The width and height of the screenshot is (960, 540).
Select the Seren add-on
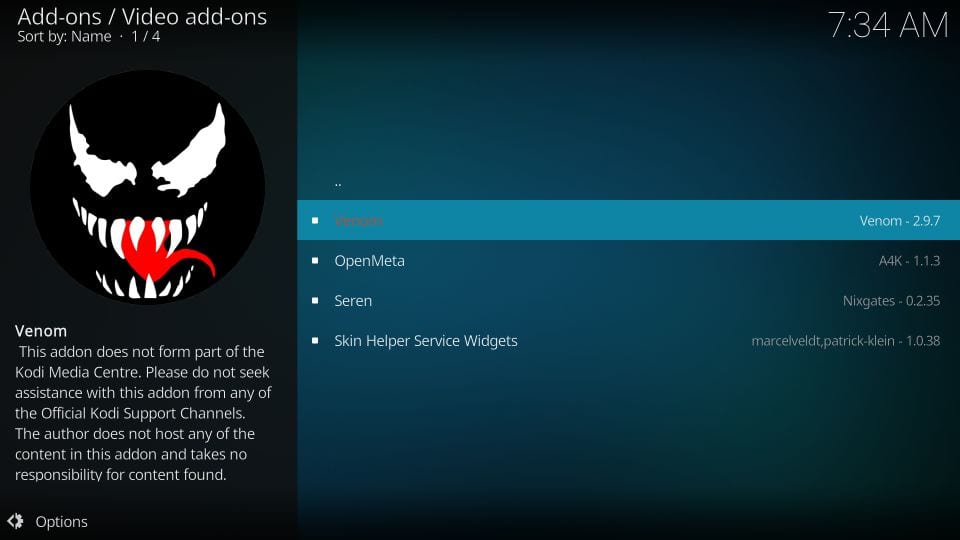tap(628, 301)
